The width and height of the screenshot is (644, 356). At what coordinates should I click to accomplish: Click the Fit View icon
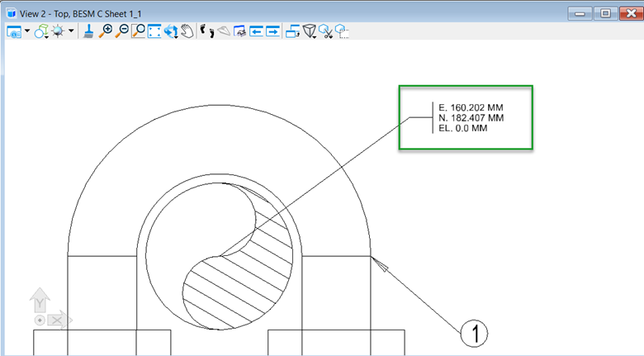point(154,31)
